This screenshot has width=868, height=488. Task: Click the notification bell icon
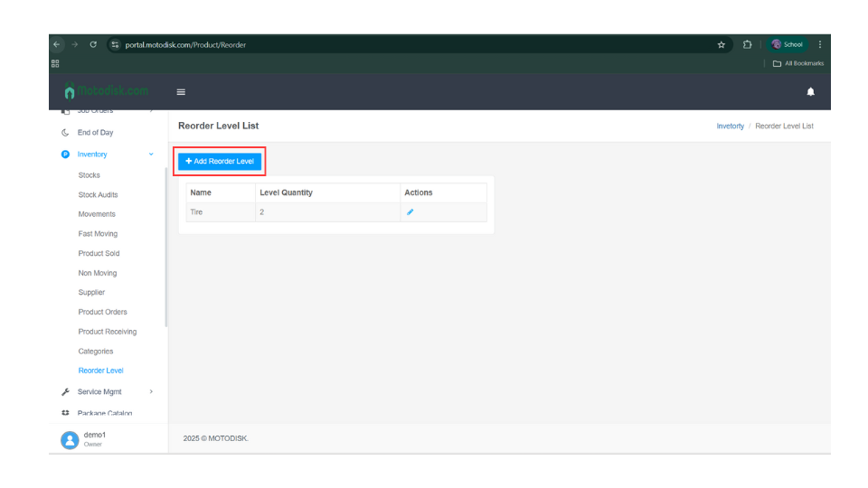click(x=810, y=91)
